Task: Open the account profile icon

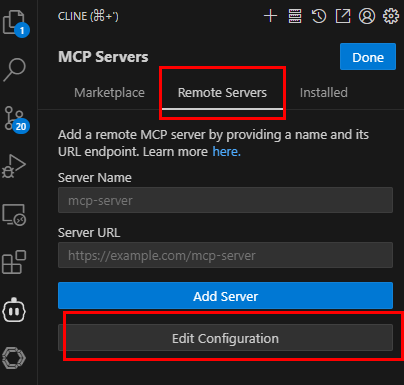Action: tap(367, 16)
